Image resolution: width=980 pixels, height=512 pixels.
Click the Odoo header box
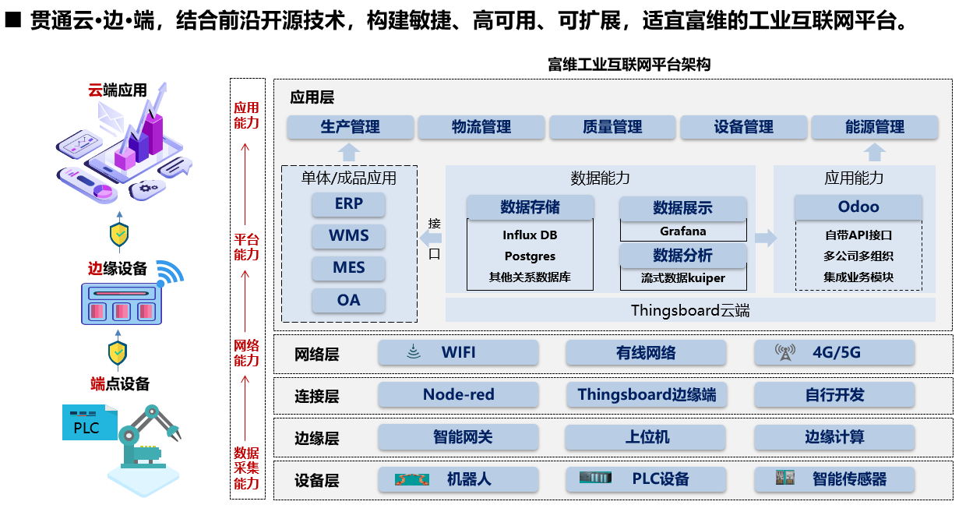click(858, 207)
